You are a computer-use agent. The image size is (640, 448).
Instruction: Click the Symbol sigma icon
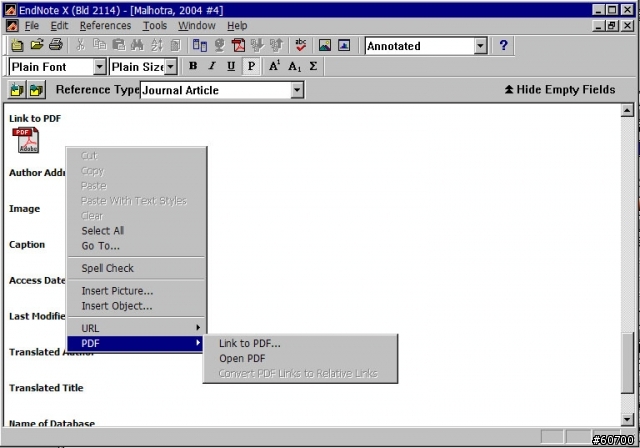313,66
